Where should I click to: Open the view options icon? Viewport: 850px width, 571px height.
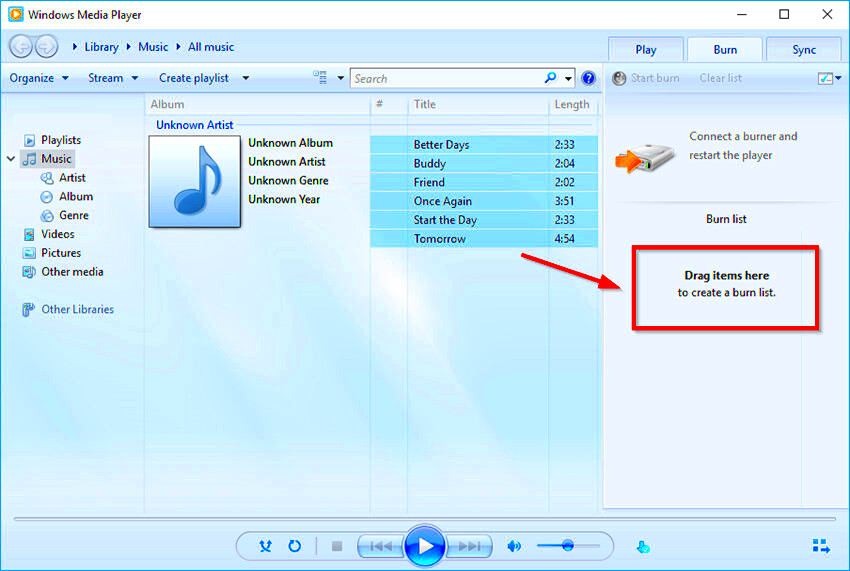[x=320, y=78]
